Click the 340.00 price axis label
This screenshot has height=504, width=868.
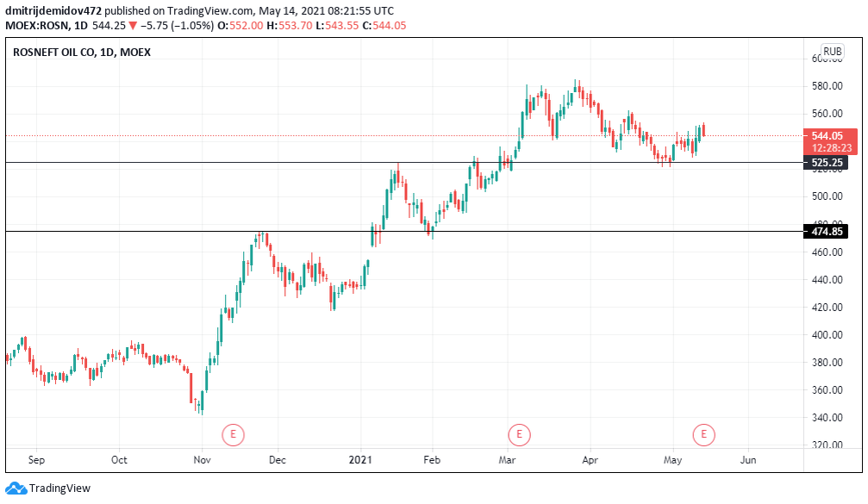coord(827,418)
